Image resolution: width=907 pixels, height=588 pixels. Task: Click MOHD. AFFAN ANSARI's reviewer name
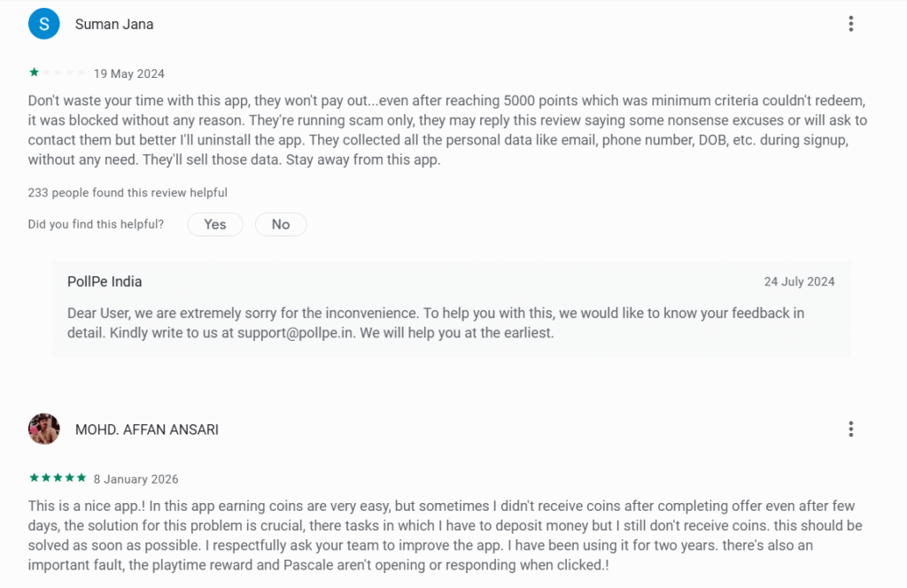147,429
